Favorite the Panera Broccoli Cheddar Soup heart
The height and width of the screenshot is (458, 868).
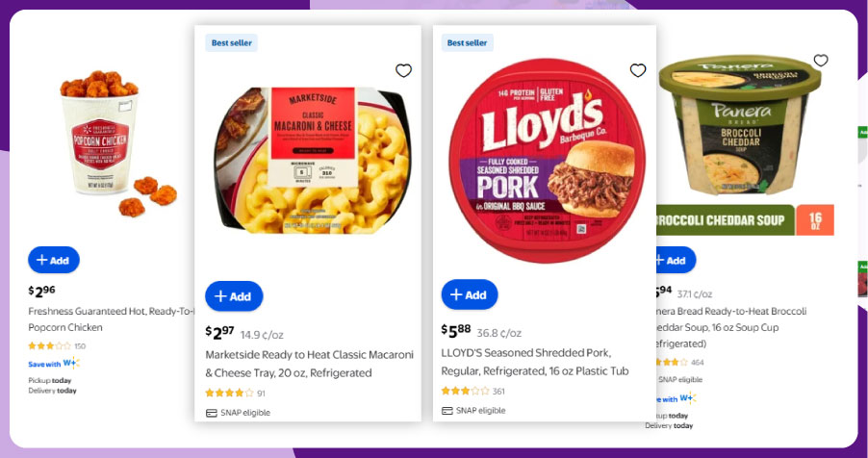[x=821, y=61]
